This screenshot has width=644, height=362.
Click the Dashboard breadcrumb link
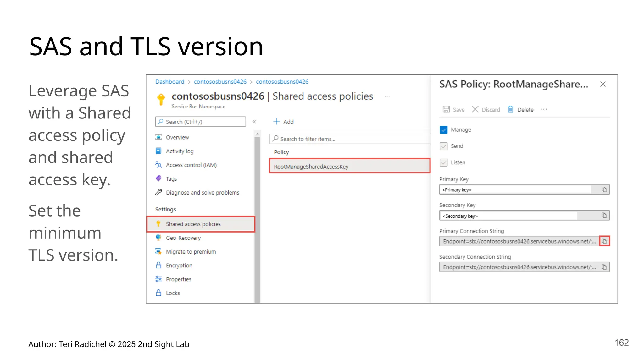[170, 82]
